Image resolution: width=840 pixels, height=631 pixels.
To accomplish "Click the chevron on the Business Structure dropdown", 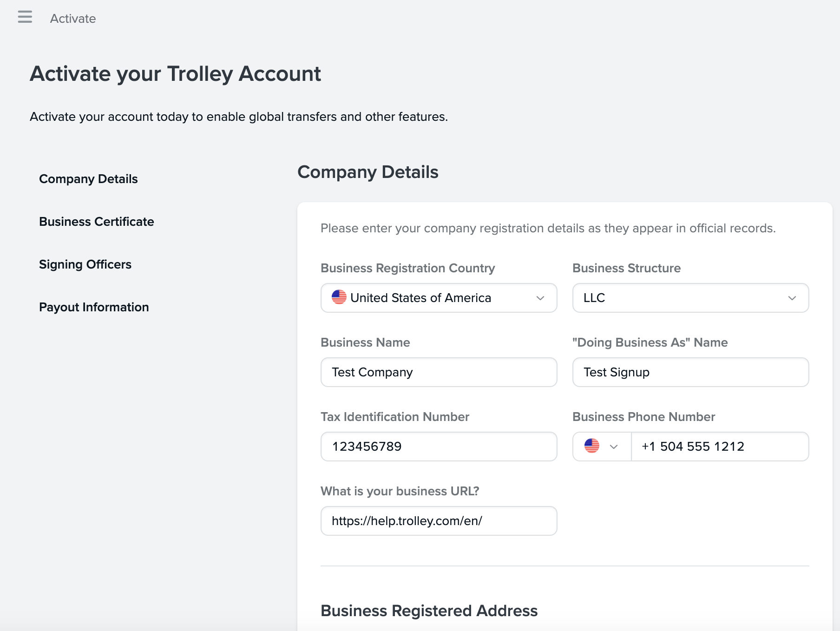I will click(x=792, y=298).
